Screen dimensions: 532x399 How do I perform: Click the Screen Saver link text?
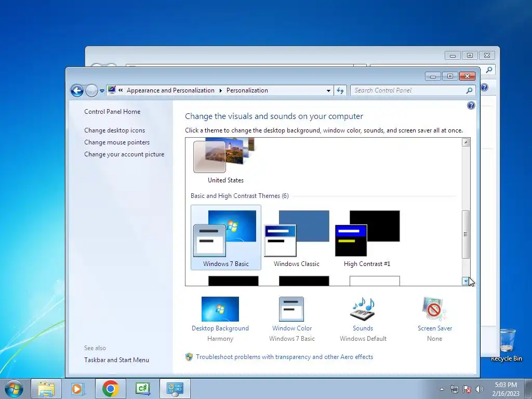[435, 328]
